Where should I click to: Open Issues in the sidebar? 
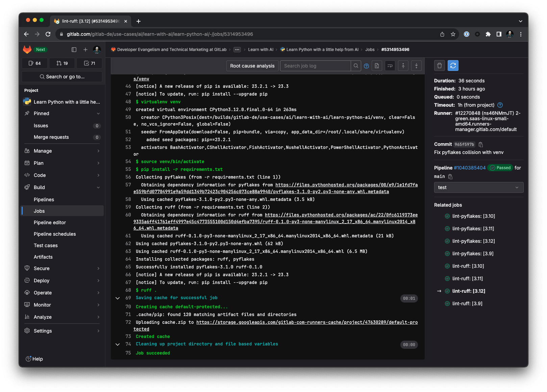tap(62, 126)
